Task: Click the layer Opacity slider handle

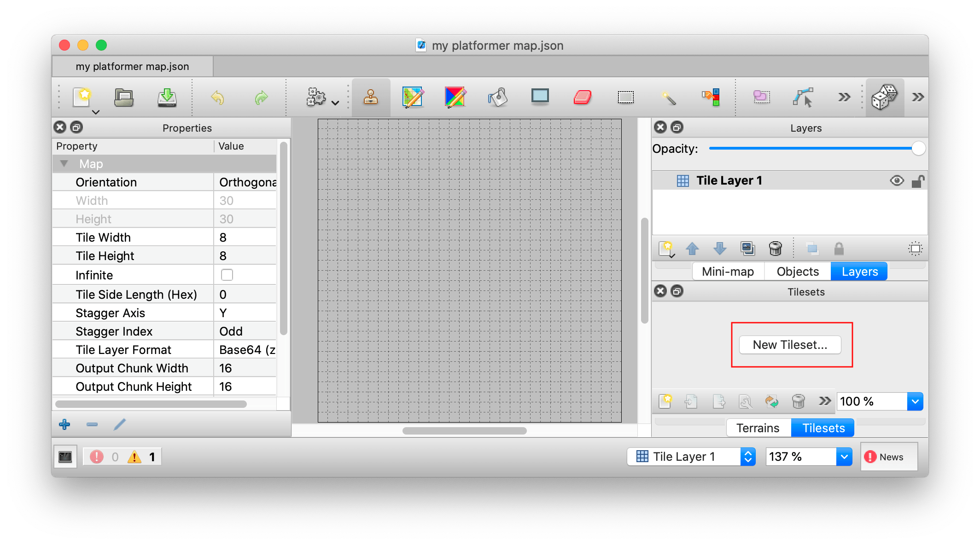Action: point(918,149)
